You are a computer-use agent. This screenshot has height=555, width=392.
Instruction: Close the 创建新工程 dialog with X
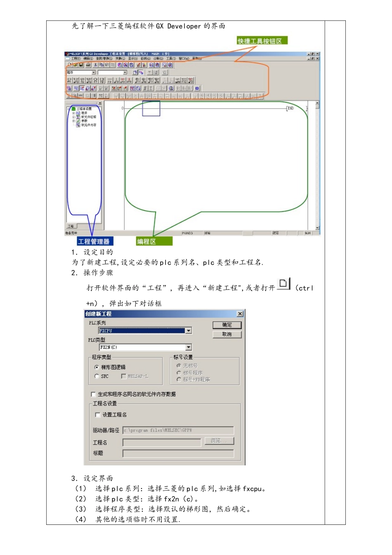[x=240, y=314]
